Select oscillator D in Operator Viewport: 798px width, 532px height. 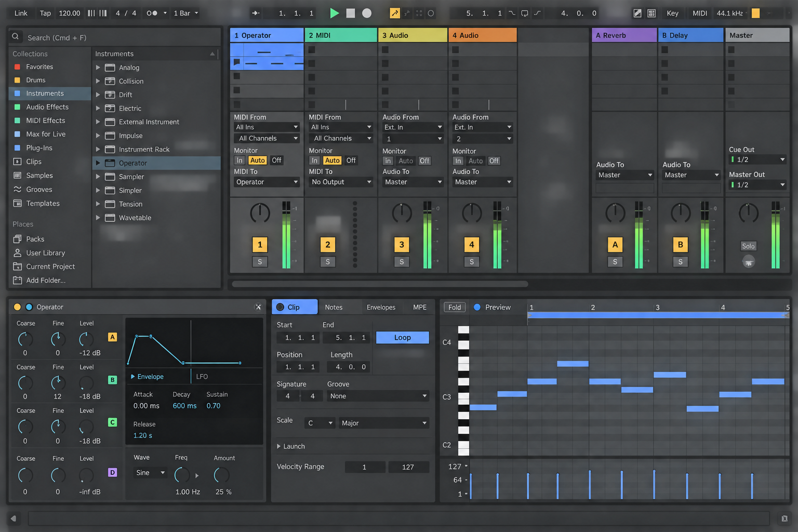coord(112,472)
